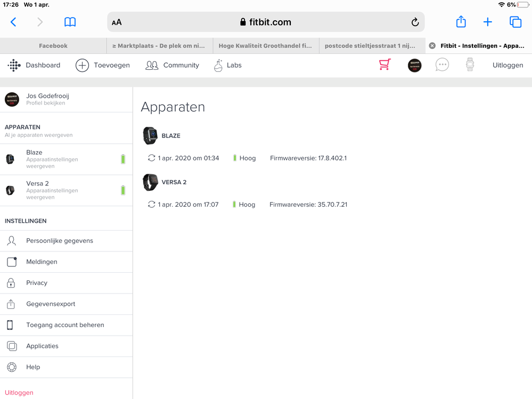The height and width of the screenshot is (399, 532).
Task: Click the Applicaties stacked squares icon
Action: point(12,346)
